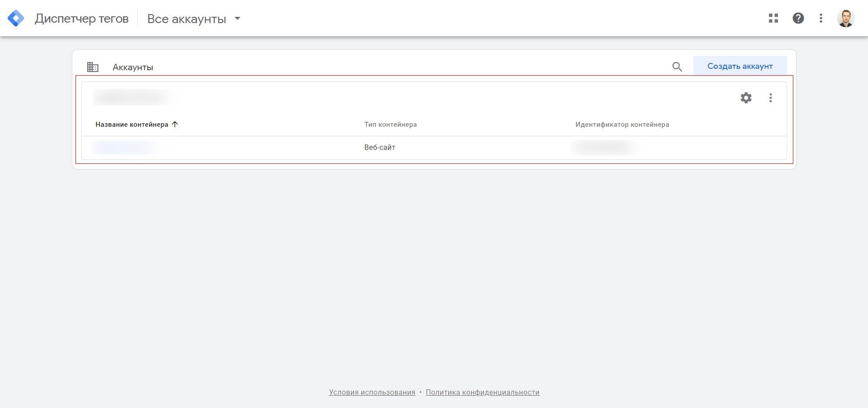This screenshot has width=868, height=408.
Task: Click the search magnifier icon
Action: coord(677,67)
